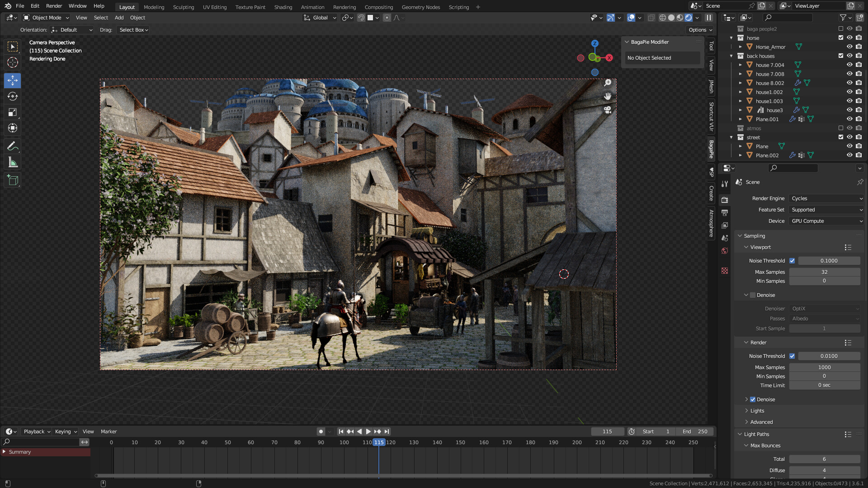This screenshot has height=488, width=868.
Task: Open the Output properties tab icon
Action: (x=725, y=212)
